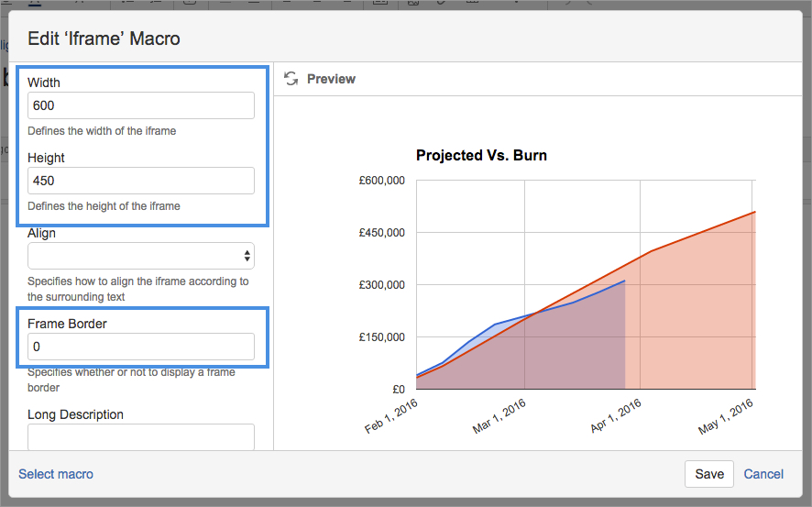
Task: Click the £0 axis label
Action: pos(399,389)
